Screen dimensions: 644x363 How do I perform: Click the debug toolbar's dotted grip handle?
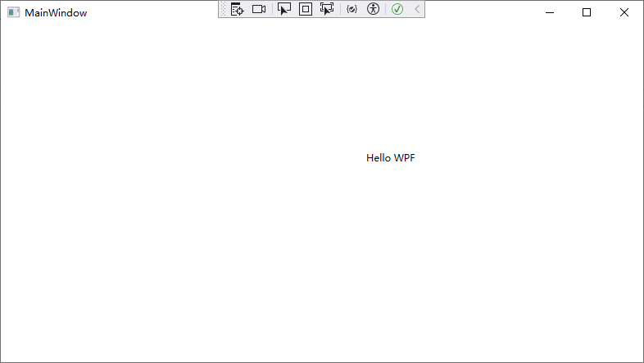223,9
